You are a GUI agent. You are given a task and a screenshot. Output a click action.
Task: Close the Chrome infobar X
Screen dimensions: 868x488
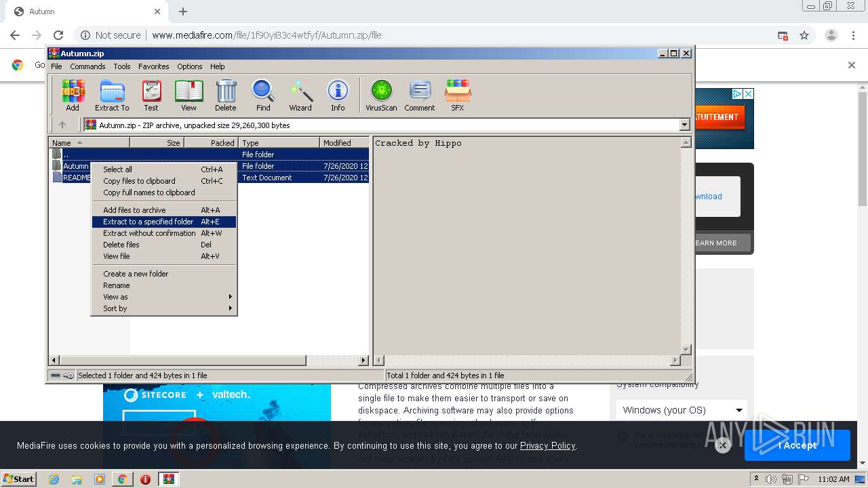[852, 65]
